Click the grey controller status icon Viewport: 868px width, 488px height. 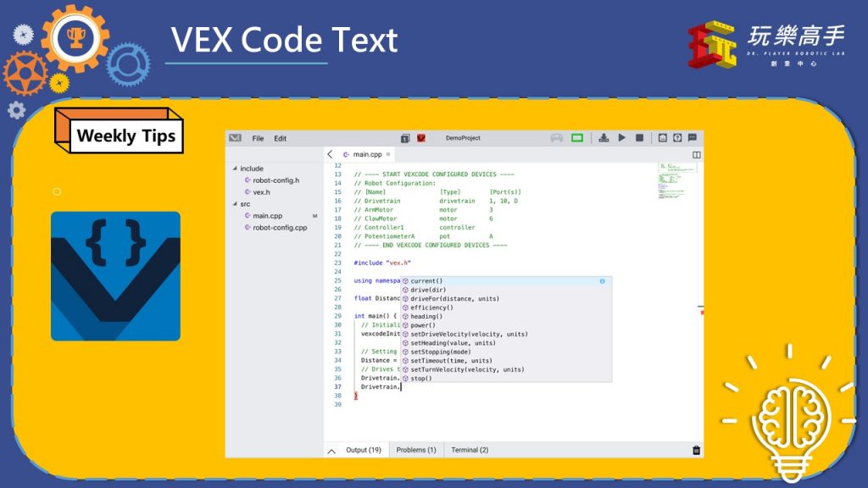tap(557, 138)
